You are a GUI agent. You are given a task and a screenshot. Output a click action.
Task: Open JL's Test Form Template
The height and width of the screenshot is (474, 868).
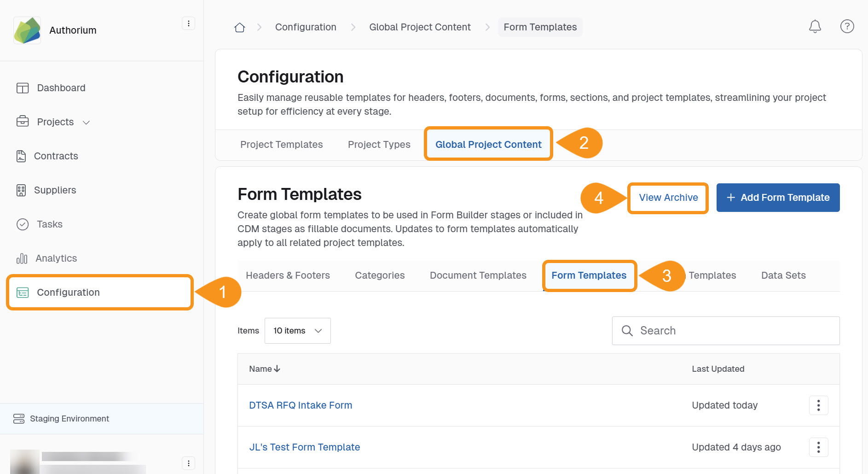[x=304, y=447]
